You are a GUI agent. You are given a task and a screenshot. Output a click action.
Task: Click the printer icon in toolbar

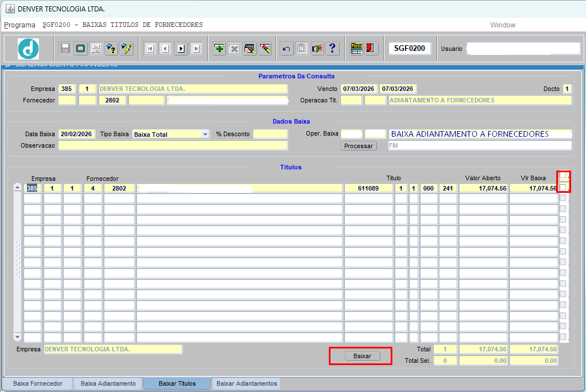(x=96, y=49)
